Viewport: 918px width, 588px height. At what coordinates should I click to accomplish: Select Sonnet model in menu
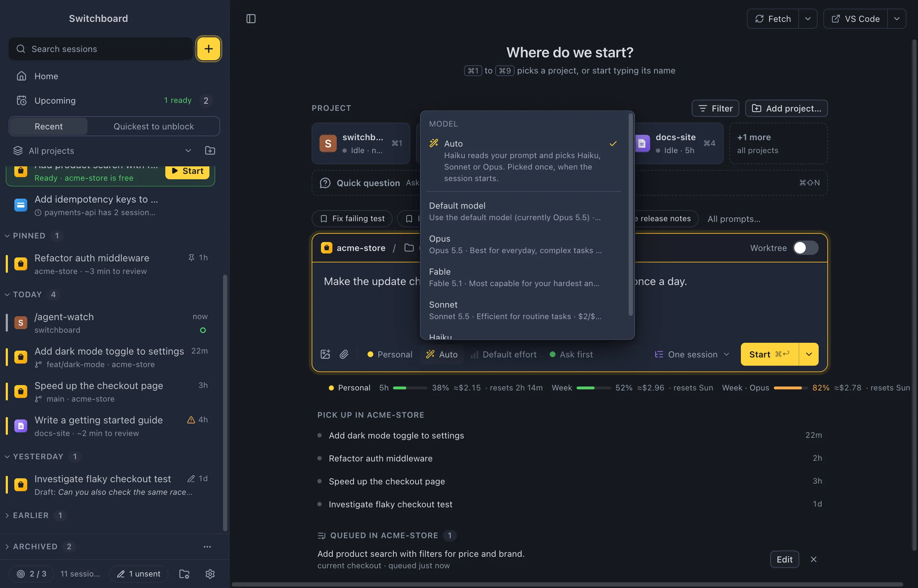(x=523, y=310)
